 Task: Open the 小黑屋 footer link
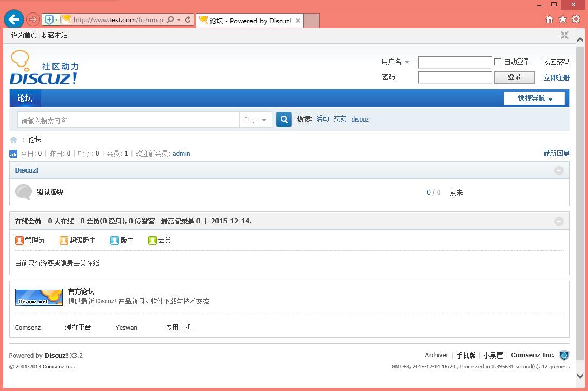point(493,355)
